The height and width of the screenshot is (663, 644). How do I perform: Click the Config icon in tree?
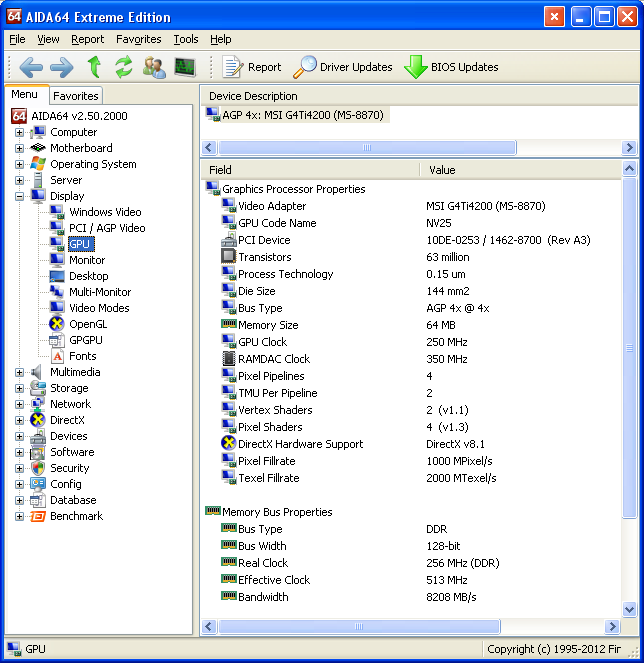click(x=38, y=484)
